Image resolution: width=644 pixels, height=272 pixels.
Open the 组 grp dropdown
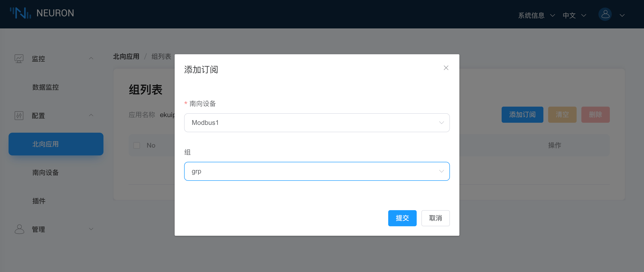point(317,171)
